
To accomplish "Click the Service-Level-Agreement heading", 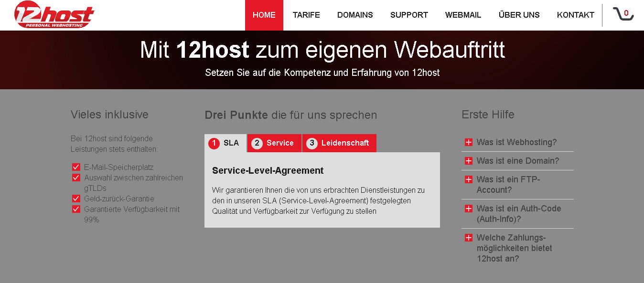I will pos(268,170).
